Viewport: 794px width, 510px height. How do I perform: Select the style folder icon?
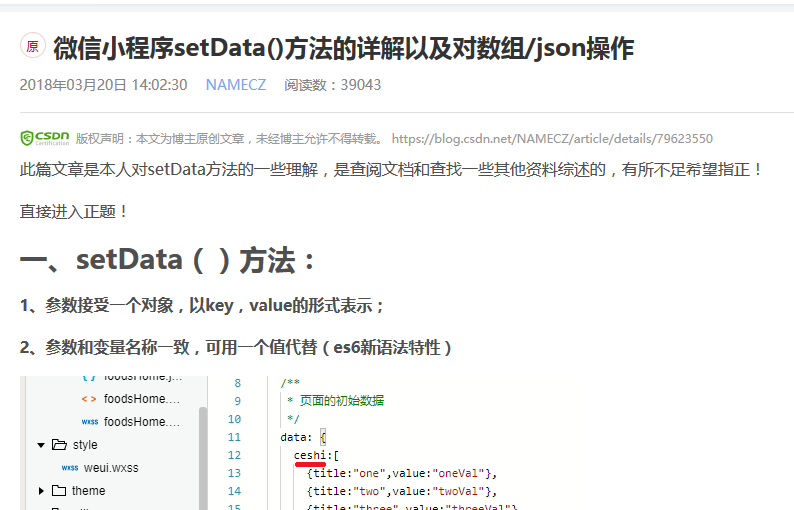click(59, 445)
